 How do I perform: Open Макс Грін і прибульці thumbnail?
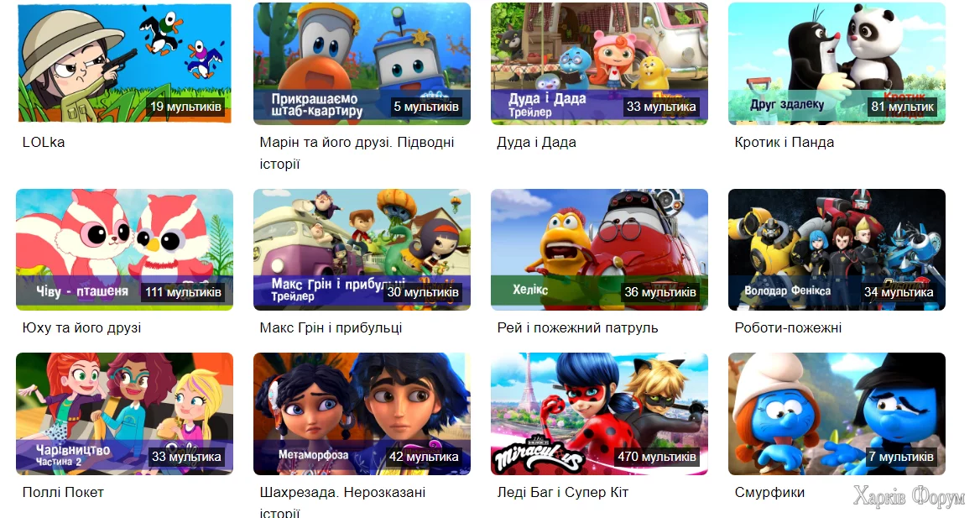pyautogui.click(x=362, y=249)
